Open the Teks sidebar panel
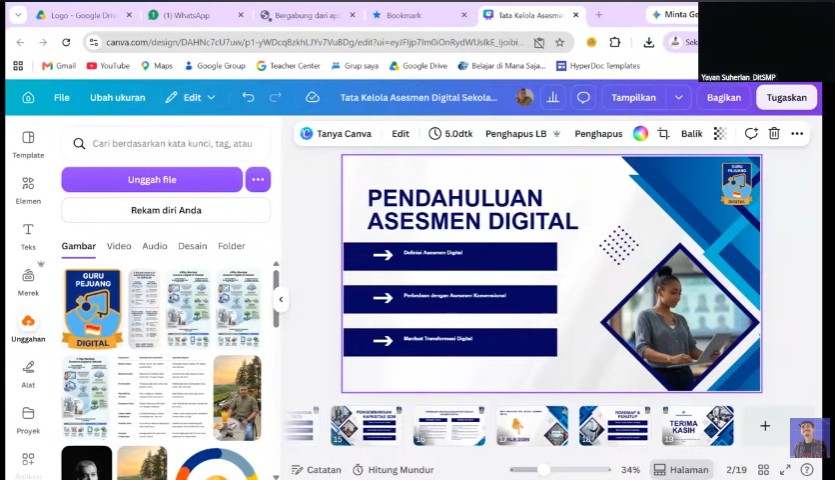835x480 pixels. coord(28,237)
